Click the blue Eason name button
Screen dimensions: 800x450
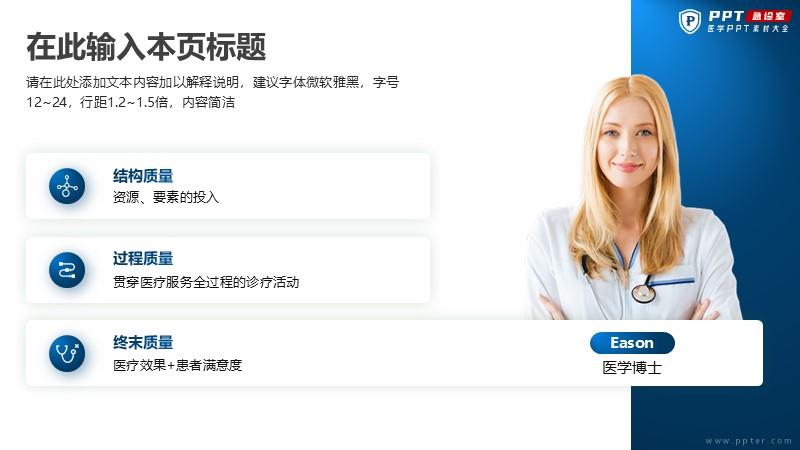[632, 343]
